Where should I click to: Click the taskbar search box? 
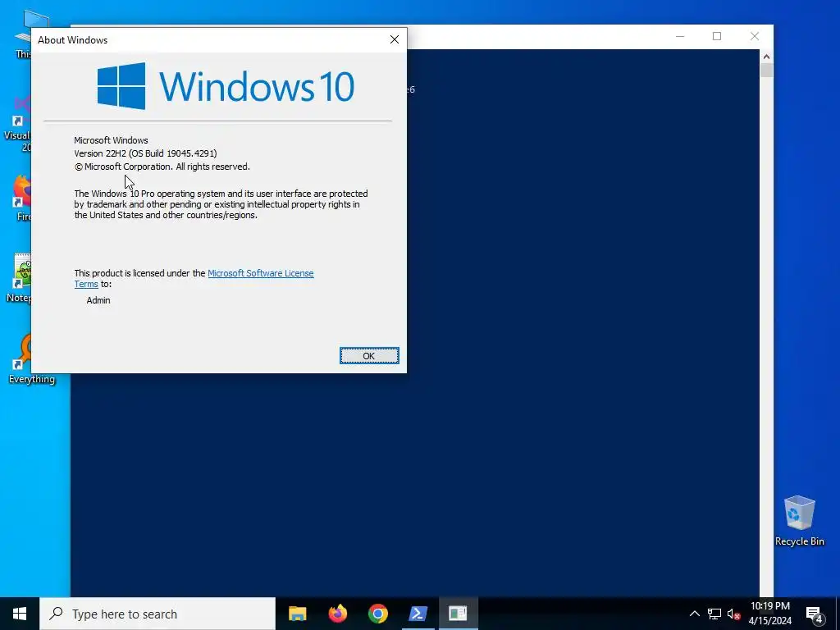(157, 614)
